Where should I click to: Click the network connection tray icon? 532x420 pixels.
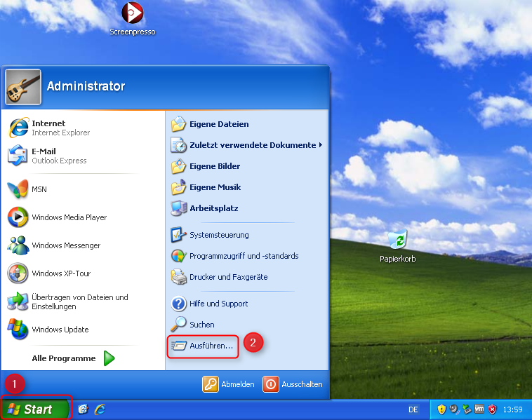tap(467, 409)
